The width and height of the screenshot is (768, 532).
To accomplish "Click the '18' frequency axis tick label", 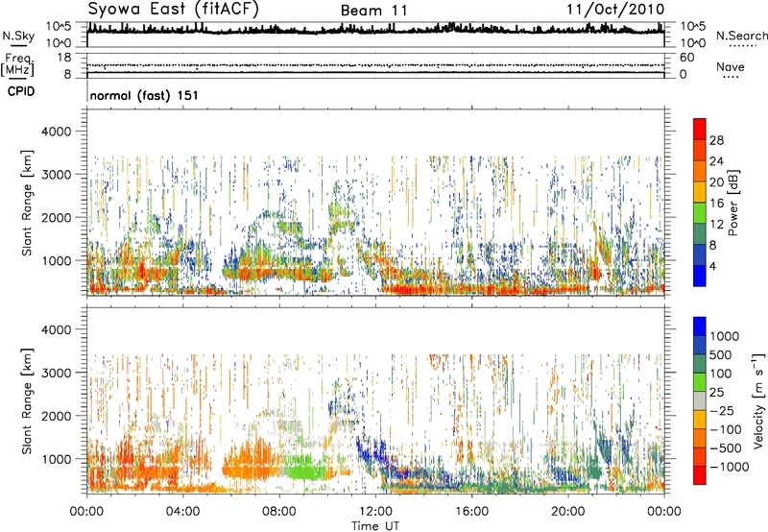I will point(63,58).
